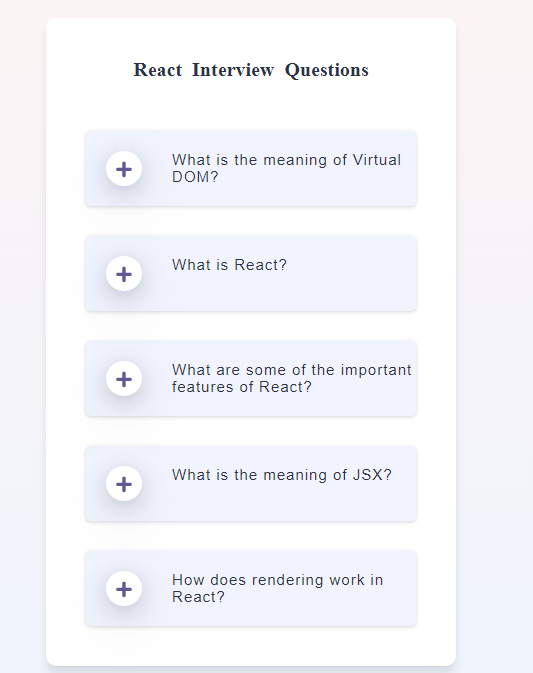Select the meaning of JSX question text
The height and width of the screenshot is (673, 533).
(282, 475)
